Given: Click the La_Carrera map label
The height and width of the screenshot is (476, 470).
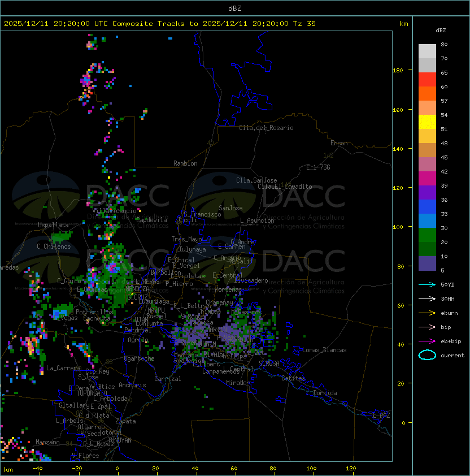Looking at the screenshot, I should click(64, 368).
